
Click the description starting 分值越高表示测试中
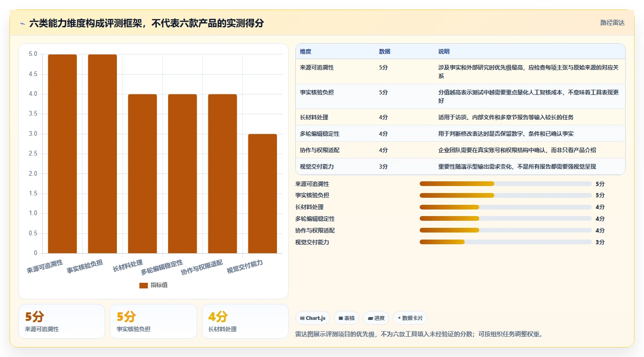529,96
